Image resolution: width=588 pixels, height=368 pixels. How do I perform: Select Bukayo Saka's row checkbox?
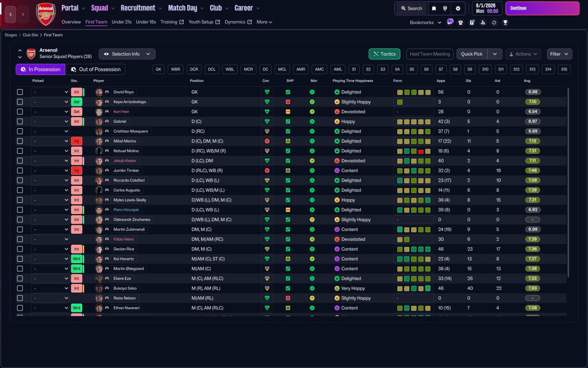pyautogui.click(x=20, y=288)
